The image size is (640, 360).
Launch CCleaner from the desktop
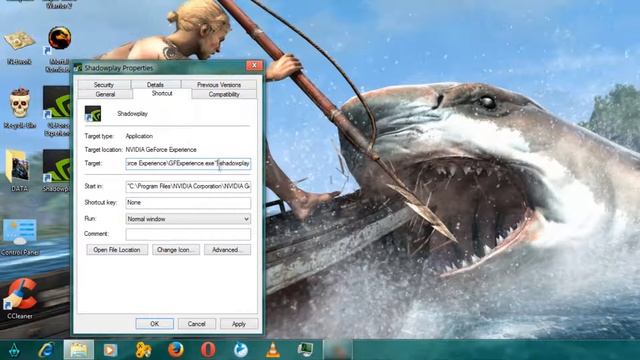[20, 298]
